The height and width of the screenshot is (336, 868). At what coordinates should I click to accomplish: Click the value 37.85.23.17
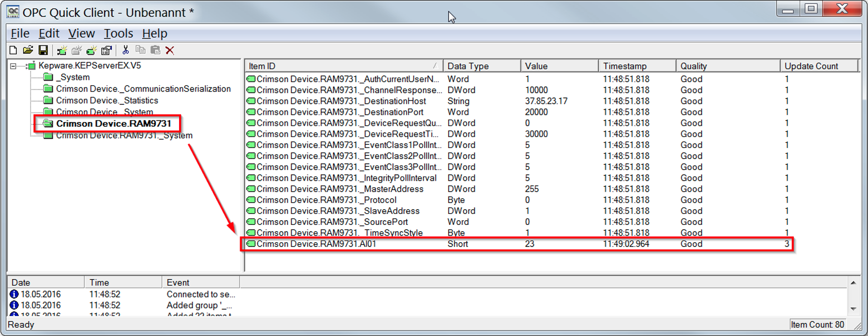coord(546,101)
